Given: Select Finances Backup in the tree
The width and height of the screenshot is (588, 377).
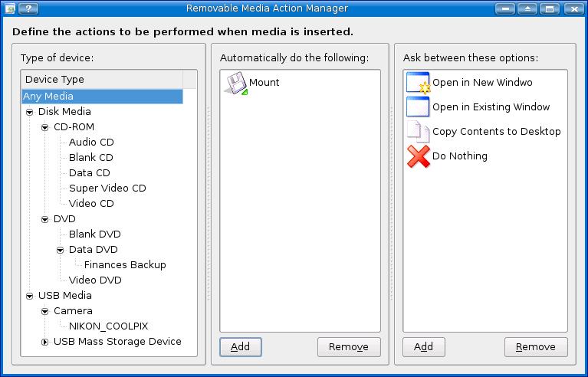Looking at the screenshot, I should pos(125,264).
